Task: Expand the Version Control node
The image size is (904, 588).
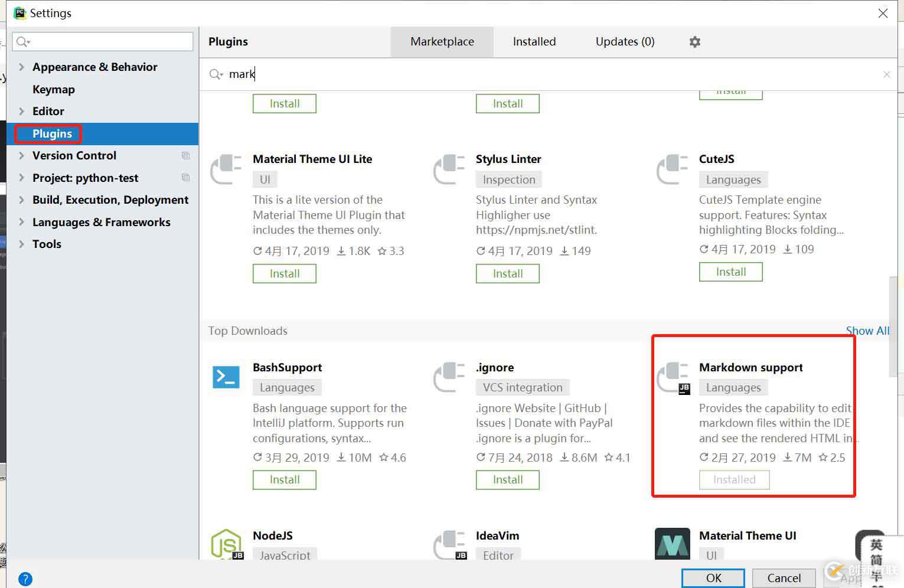Action: [21, 156]
